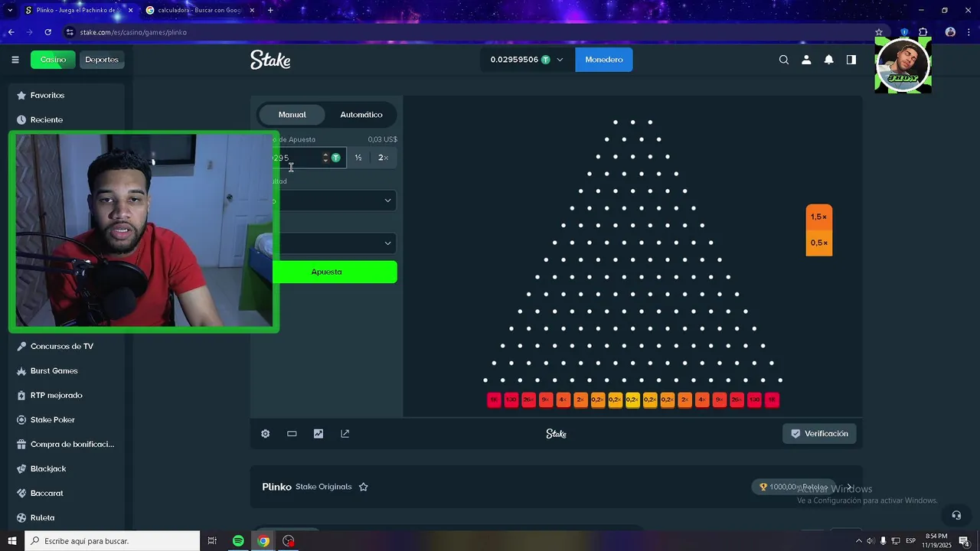This screenshot has height=551, width=980.
Task: Toggle the right side panel icon
Action: [x=851, y=60]
